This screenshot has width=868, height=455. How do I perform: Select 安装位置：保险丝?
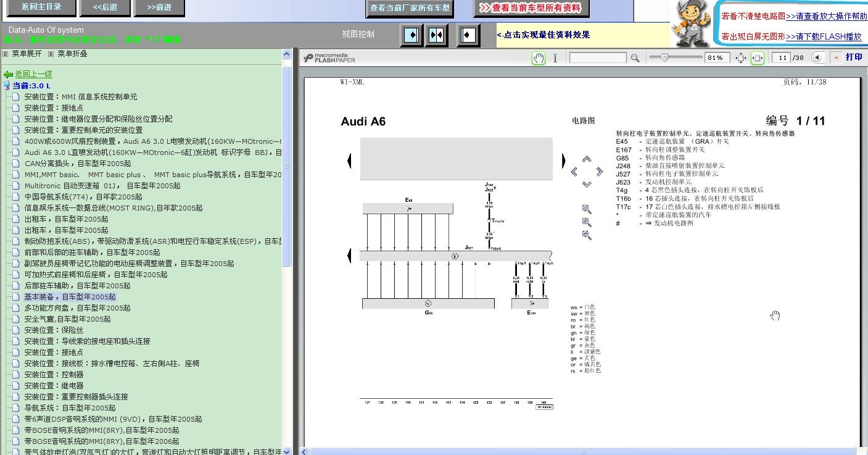[x=54, y=330]
